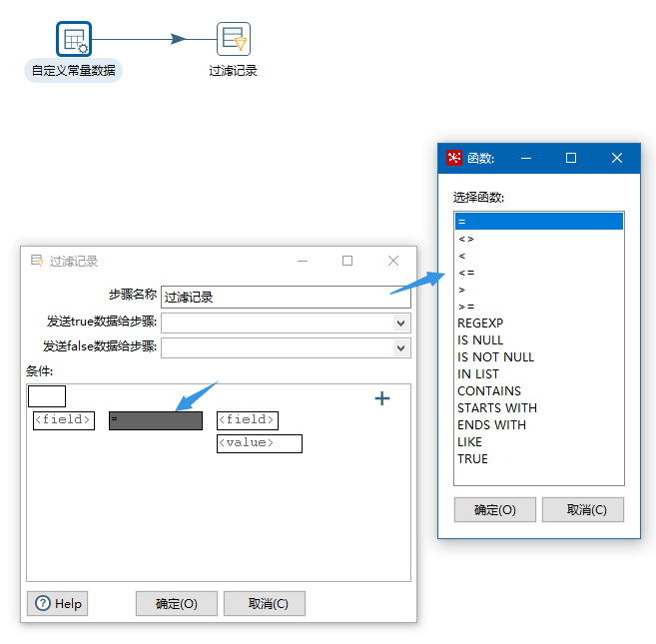Select CONTAINS in function list
The width and height of the screenshot is (656, 644).
click(539, 390)
